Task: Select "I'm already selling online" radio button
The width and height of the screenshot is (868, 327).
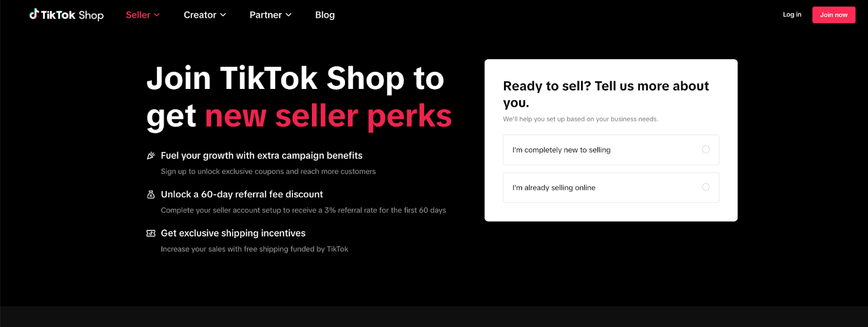Action: click(x=706, y=187)
